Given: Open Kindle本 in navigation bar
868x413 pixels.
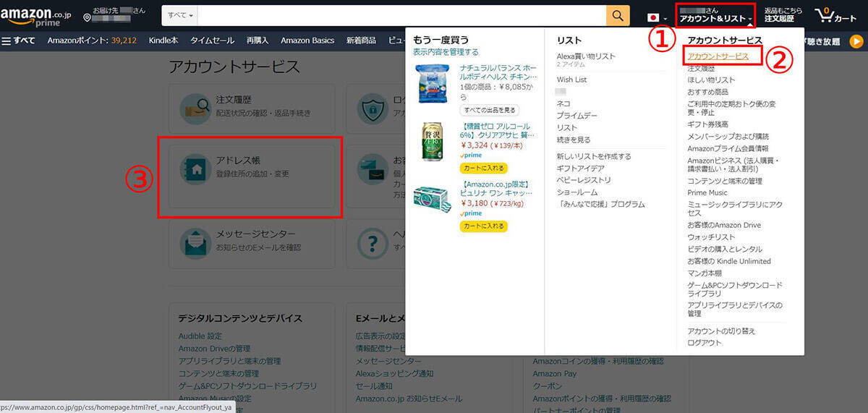Looking at the screenshot, I should [163, 41].
